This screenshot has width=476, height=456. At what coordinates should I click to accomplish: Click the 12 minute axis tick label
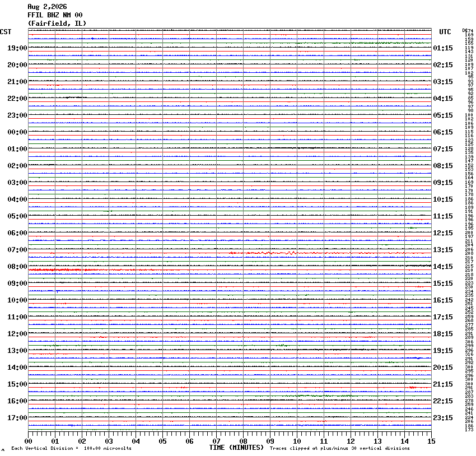351,441
